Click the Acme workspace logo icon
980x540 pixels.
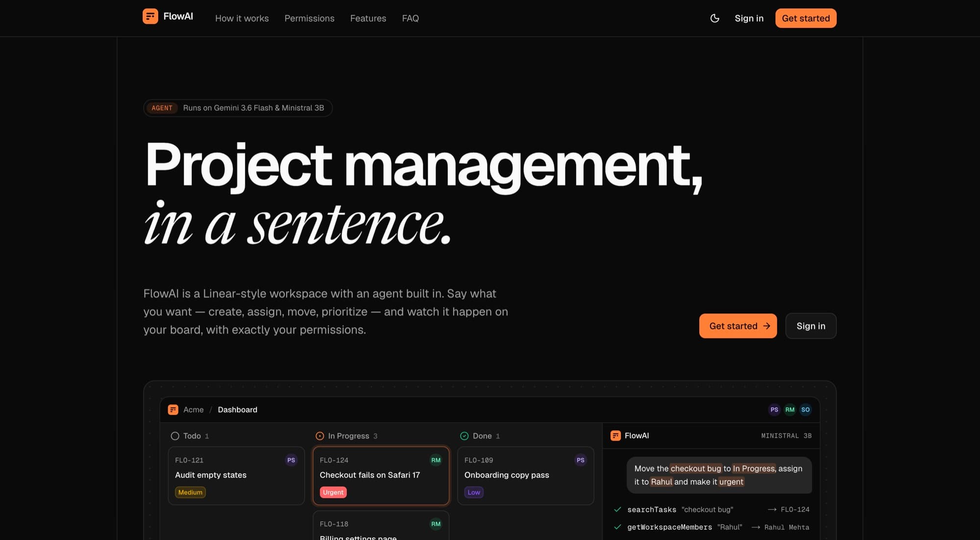pos(173,410)
